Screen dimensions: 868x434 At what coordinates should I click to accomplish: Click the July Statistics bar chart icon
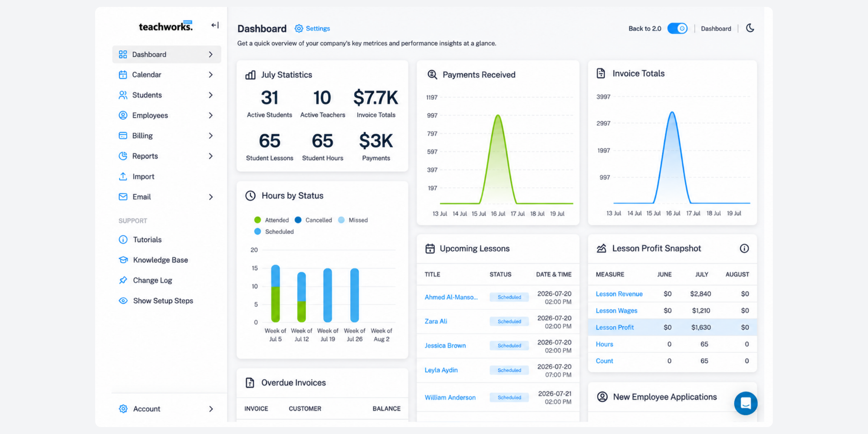pyautogui.click(x=250, y=75)
